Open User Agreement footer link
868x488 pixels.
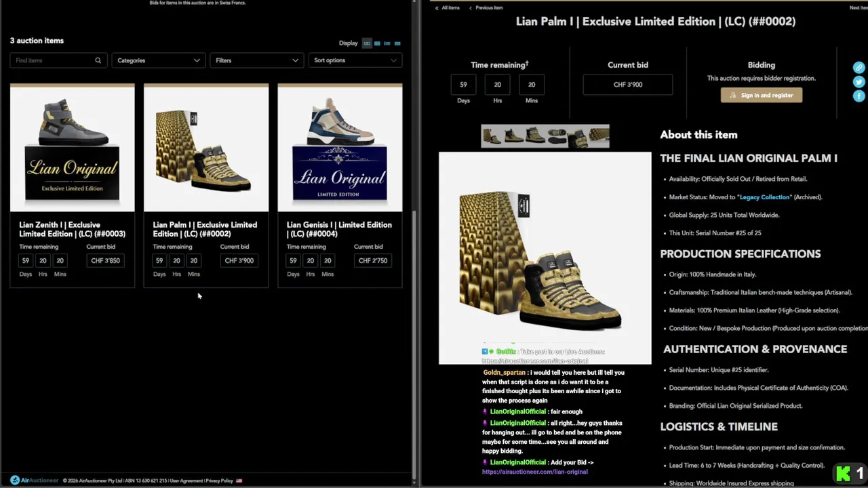click(186, 481)
